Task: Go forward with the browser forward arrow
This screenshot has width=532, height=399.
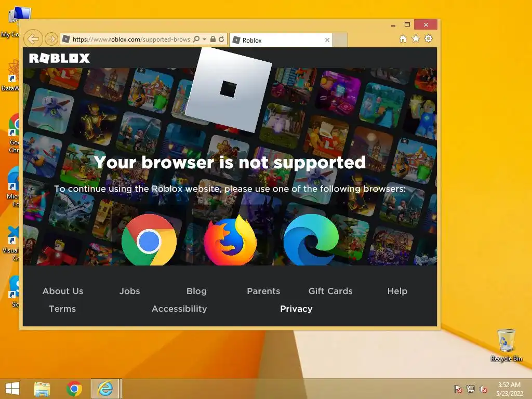Action: pos(51,39)
